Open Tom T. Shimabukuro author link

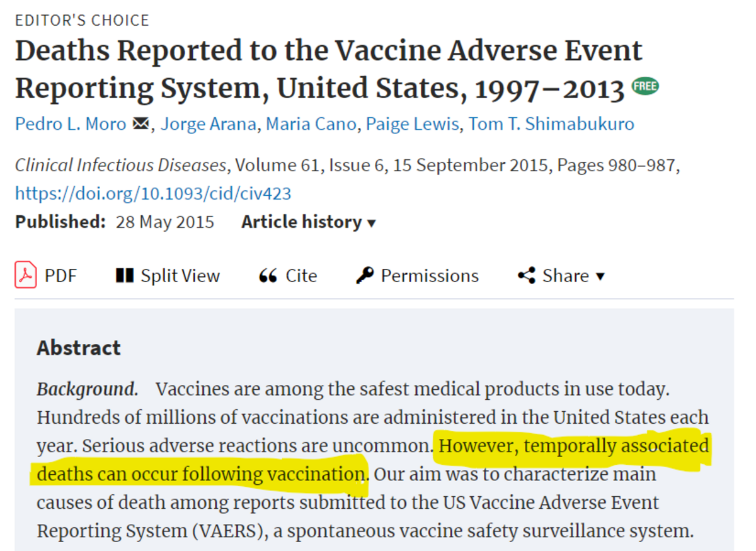coord(551,124)
